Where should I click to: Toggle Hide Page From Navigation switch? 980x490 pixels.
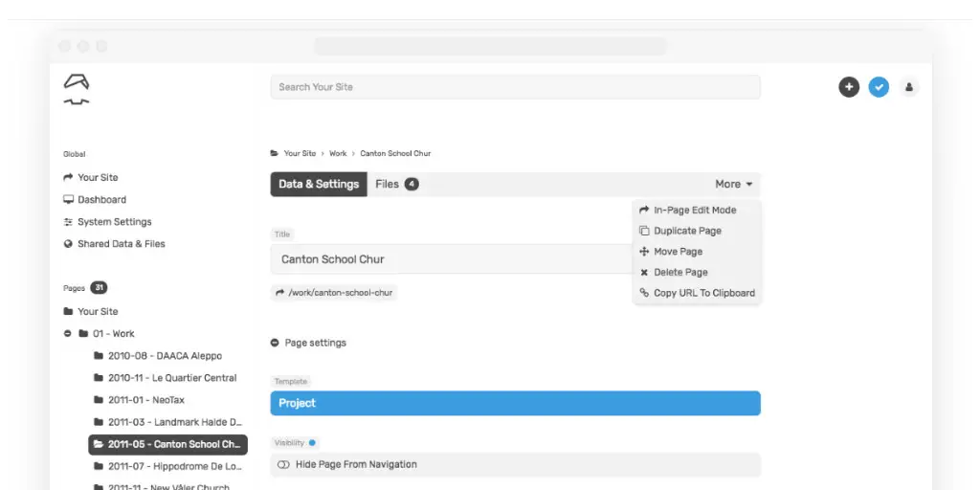click(x=283, y=464)
